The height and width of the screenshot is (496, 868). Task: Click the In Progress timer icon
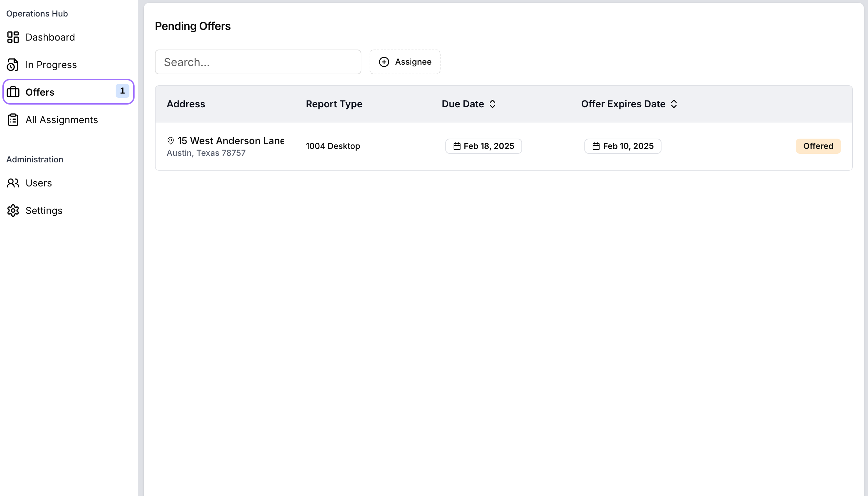pos(13,65)
